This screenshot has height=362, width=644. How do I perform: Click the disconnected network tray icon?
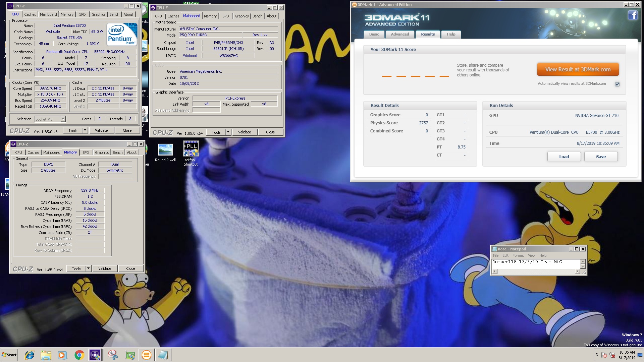pos(612,355)
